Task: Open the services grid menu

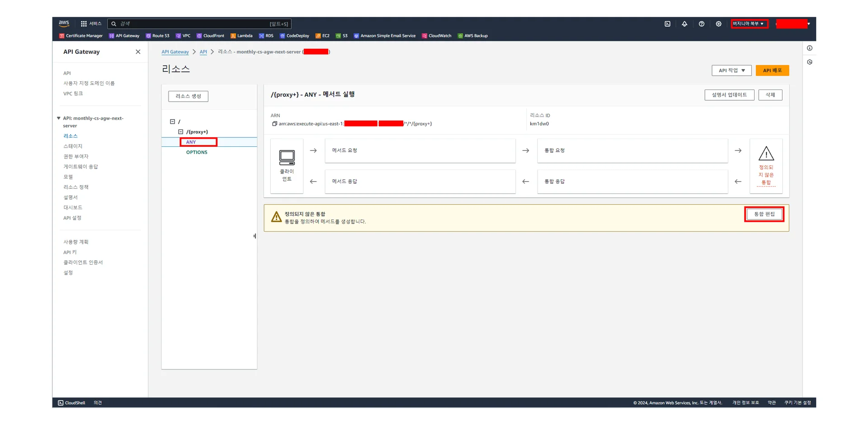Action: pyautogui.click(x=84, y=24)
